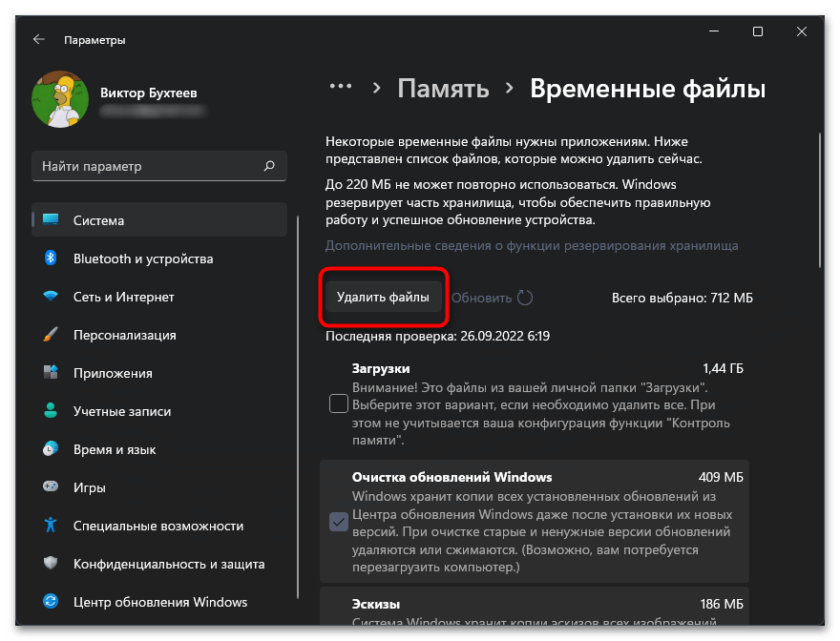Click Последняя проверка date text

tap(438, 336)
